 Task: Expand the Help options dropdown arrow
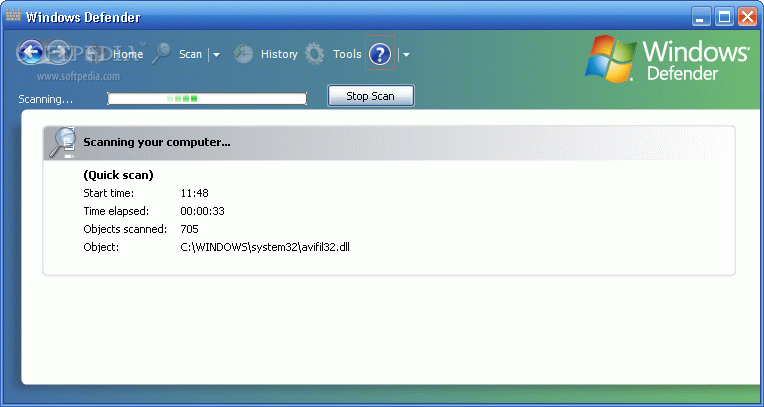pyautogui.click(x=405, y=55)
